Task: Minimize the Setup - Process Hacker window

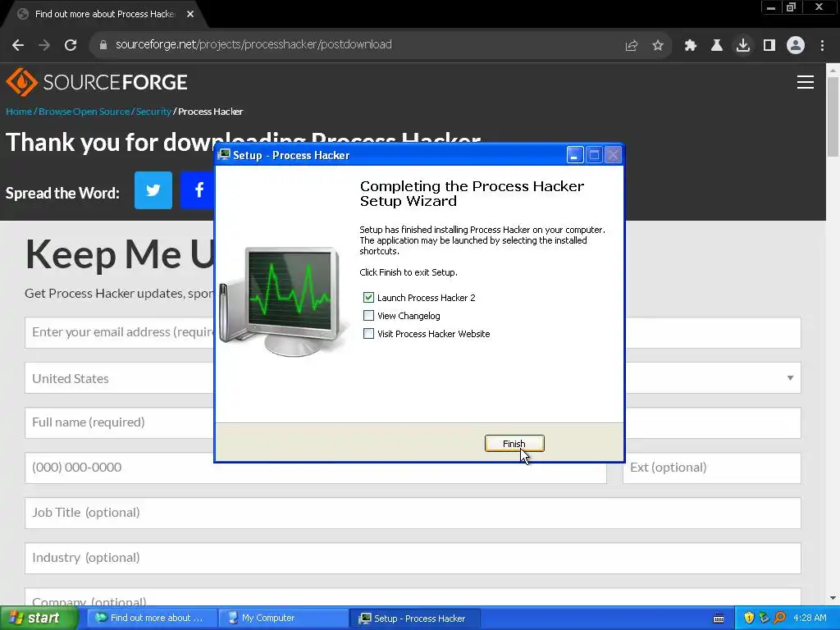Action: click(575, 155)
